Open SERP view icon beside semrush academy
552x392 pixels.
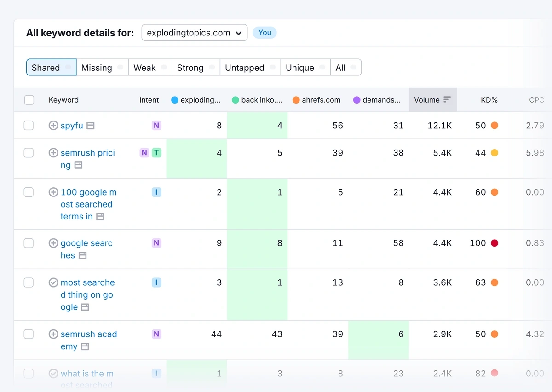point(85,346)
